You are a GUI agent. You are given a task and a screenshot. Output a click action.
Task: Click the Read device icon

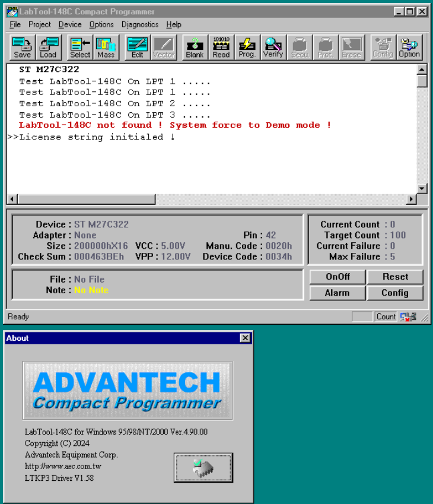pos(221,47)
